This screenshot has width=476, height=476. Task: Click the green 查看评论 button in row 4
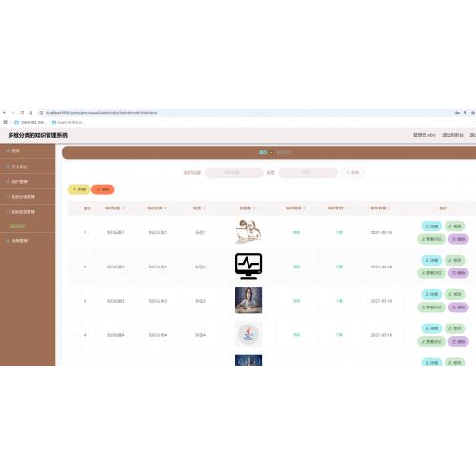click(431, 342)
